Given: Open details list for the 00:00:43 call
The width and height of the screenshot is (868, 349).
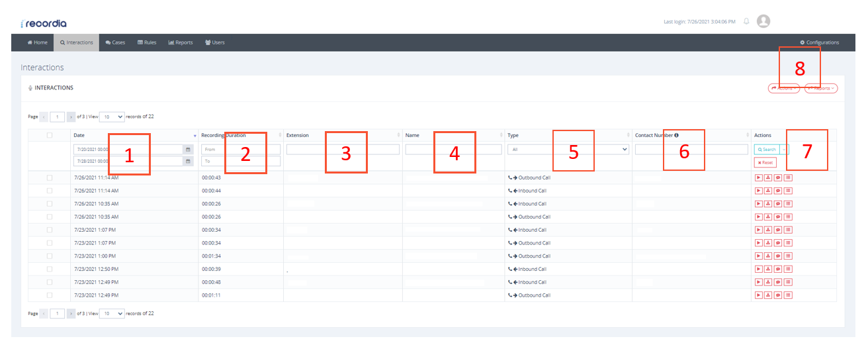Looking at the screenshot, I should pyautogui.click(x=788, y=177).
